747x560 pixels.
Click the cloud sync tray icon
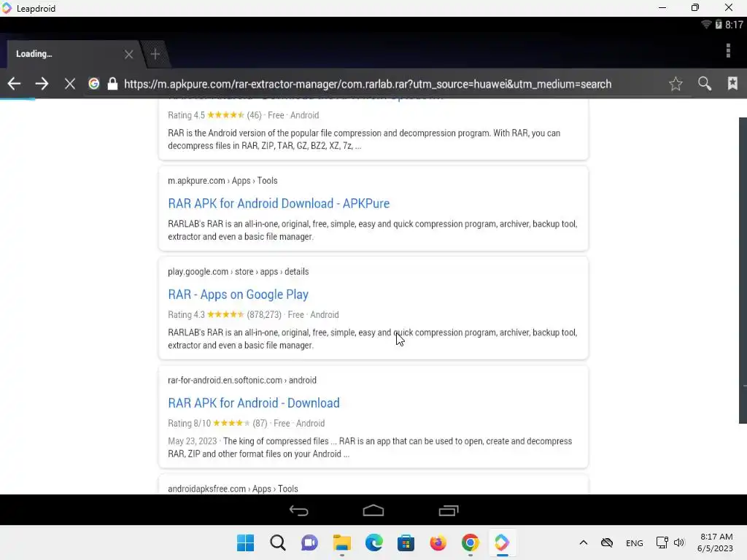pyautogui.click(x=607, y=542)
